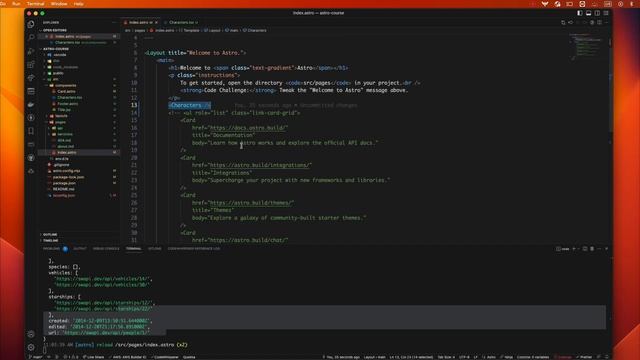This screenshot has height=360, width=640.
Task: Open the Docker view in activity bar
Action: [x=31, y=104]
